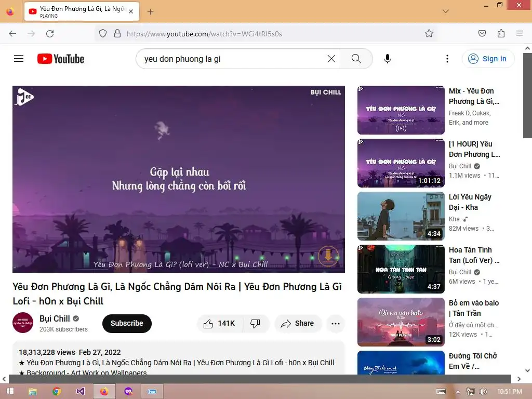Clear the search box with the X

pyautogui.click(x=331, y=59)
